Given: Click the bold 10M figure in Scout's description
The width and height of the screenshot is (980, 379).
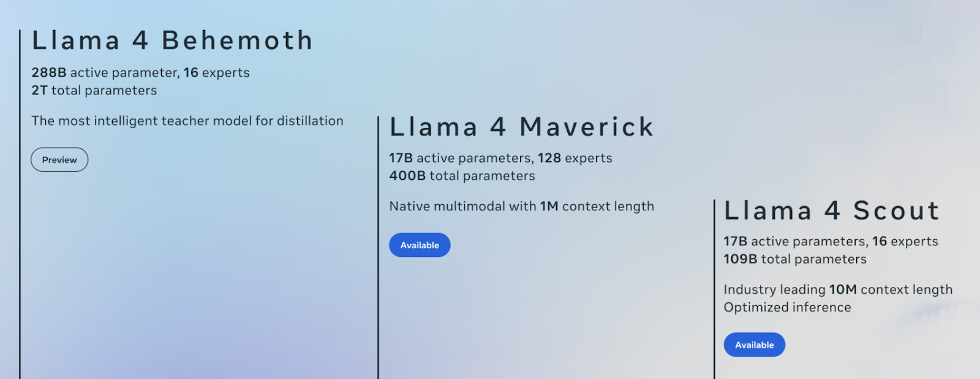Looking at the screenshot, I should click(x=843, y=289).
